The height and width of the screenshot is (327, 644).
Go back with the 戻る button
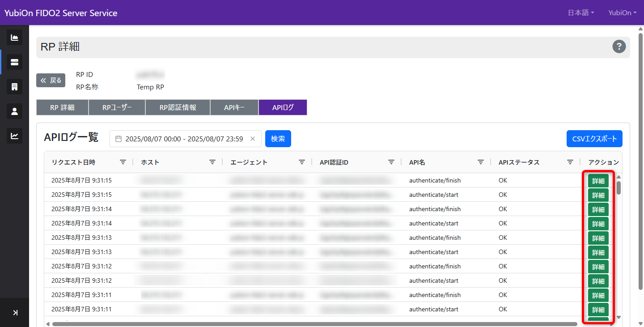(x=51, y=81)
